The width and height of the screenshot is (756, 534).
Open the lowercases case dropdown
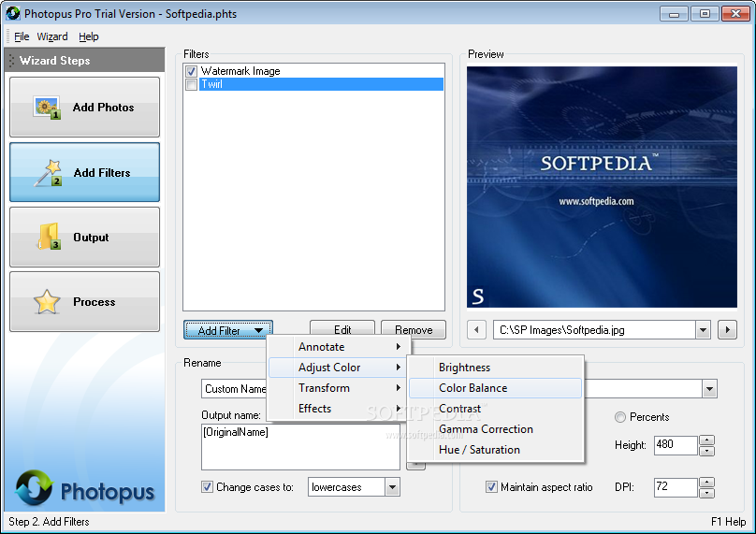(392, 487)
